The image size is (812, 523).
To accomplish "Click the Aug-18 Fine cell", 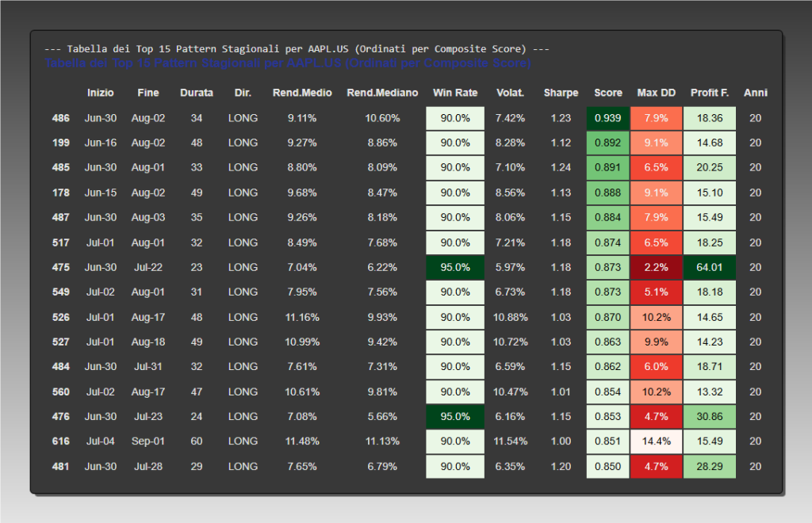I will [148, 342].
